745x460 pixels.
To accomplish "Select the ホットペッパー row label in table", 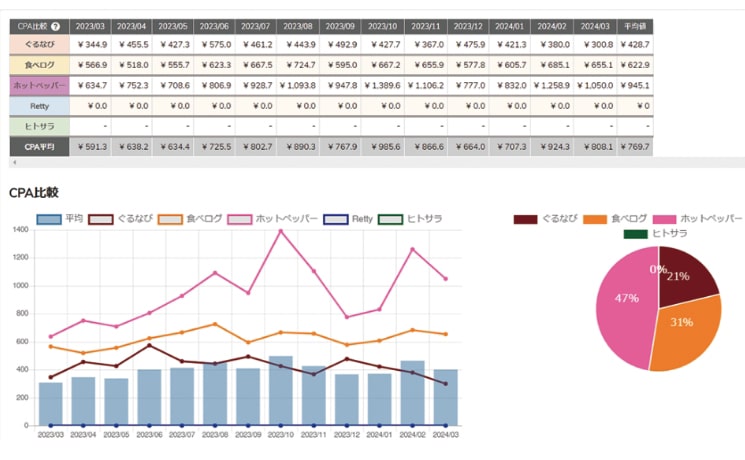I will [x=35, y=85].
